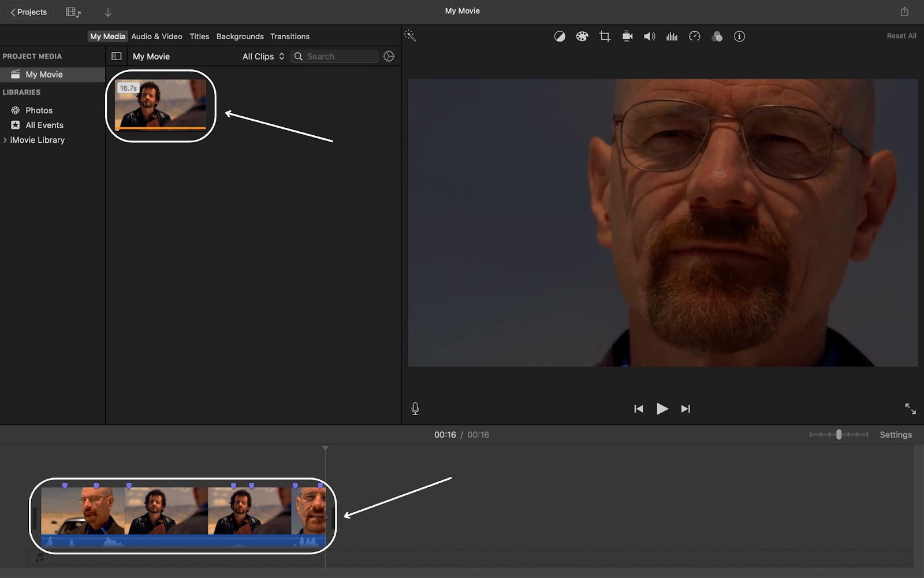
Task: Open the stabilization camera tool
Action: point(627,36)
